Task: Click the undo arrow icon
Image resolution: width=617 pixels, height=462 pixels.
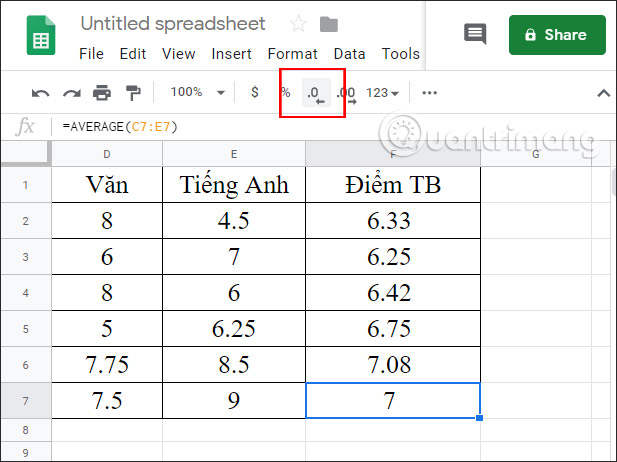Action: pyautogui.click(x=40, y=92)
